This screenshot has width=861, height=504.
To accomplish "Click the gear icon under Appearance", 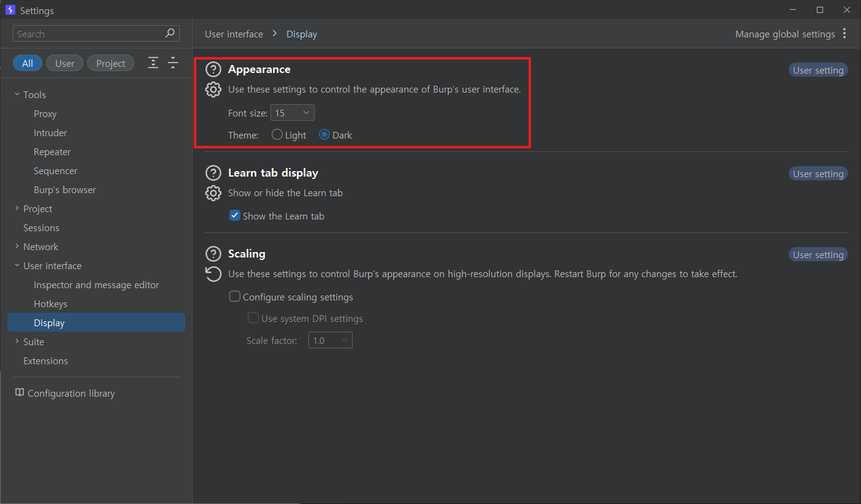I will (213, 90).
